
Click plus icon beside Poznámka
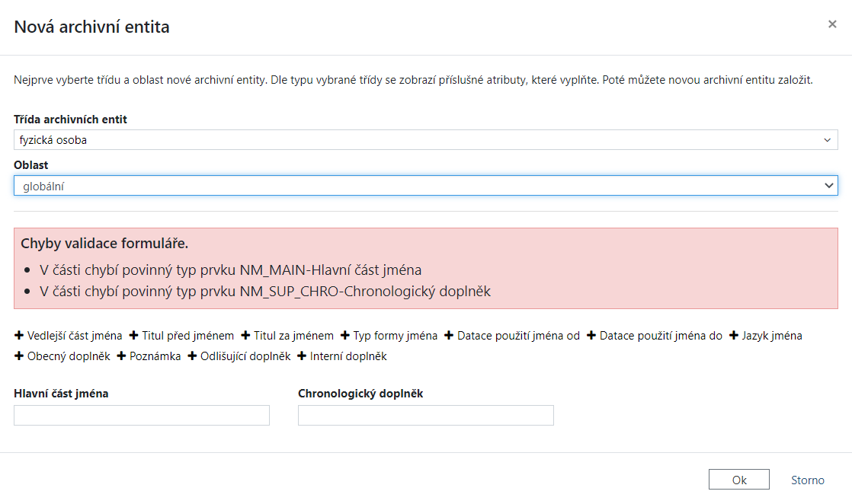pos(121,356)
